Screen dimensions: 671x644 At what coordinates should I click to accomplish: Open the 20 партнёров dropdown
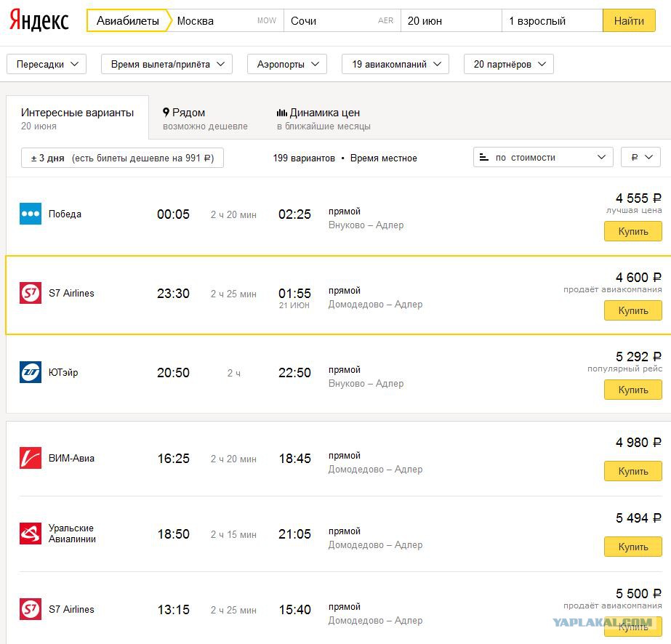509,64
